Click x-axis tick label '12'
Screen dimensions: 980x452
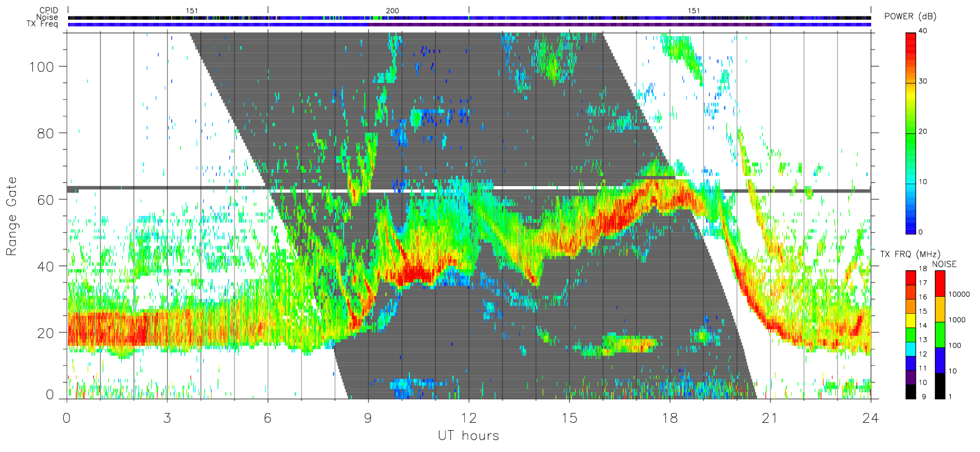(468, 418)
